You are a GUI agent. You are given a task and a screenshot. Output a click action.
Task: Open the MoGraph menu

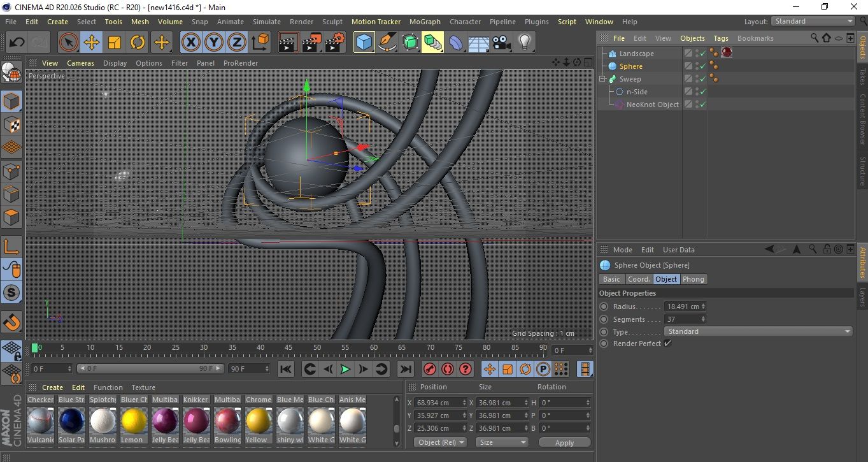pyautogui.click(x=425, y=22)
